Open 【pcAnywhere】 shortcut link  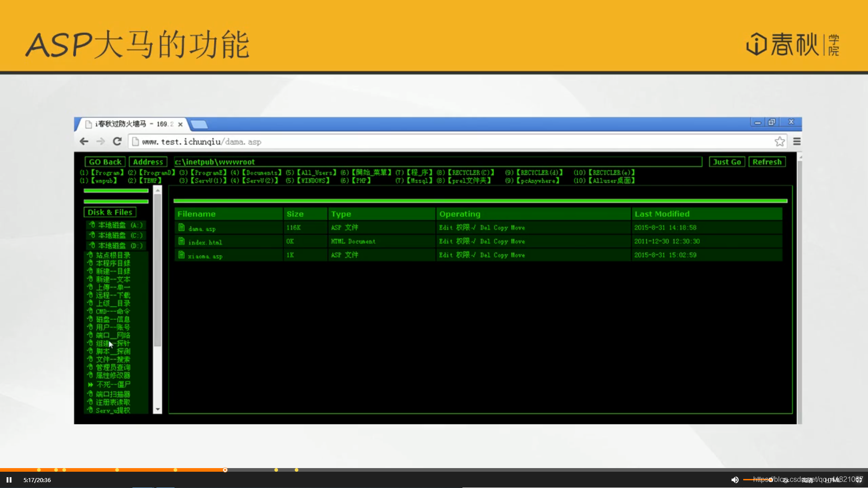pos(538,181)
